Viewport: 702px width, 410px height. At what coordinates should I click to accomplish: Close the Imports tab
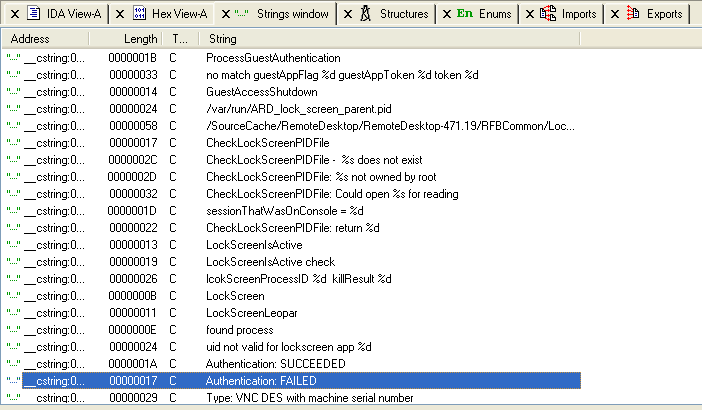tap(530, 14)
